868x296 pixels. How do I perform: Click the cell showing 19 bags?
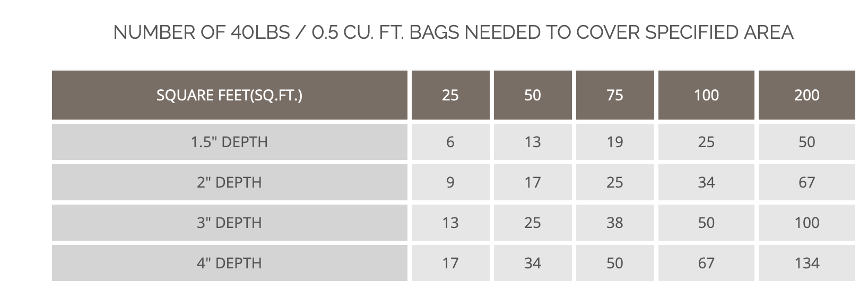pyautogui.click(x=614, y=142)
